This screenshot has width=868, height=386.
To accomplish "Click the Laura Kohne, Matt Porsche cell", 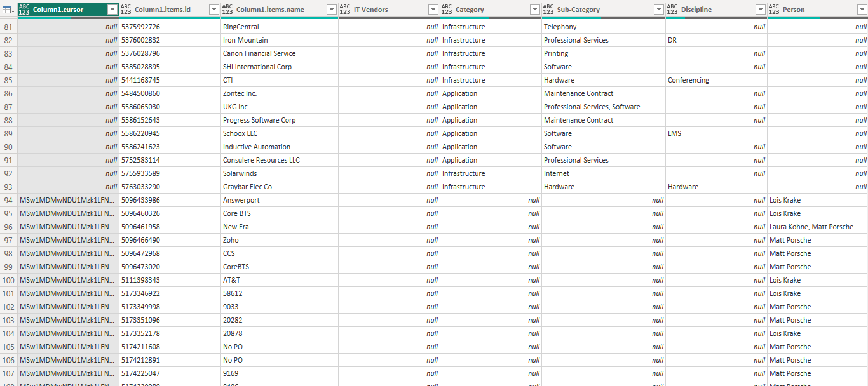I will [817, 227].
